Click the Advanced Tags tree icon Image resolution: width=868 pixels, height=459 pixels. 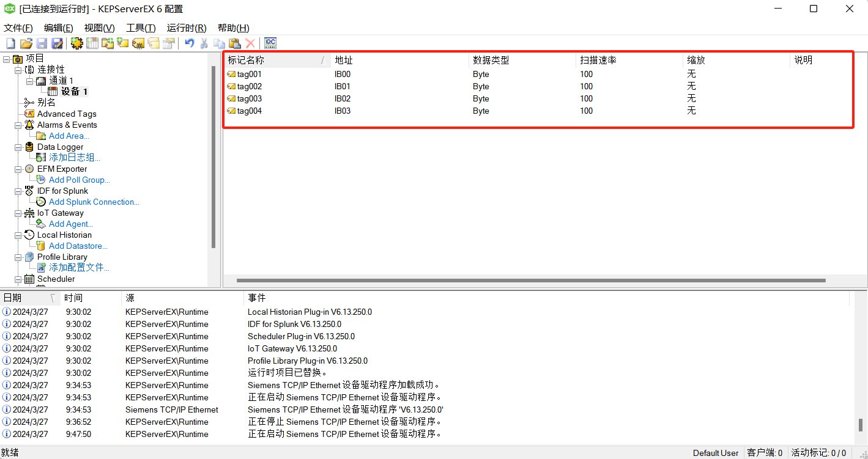click(x=29, y=114)
